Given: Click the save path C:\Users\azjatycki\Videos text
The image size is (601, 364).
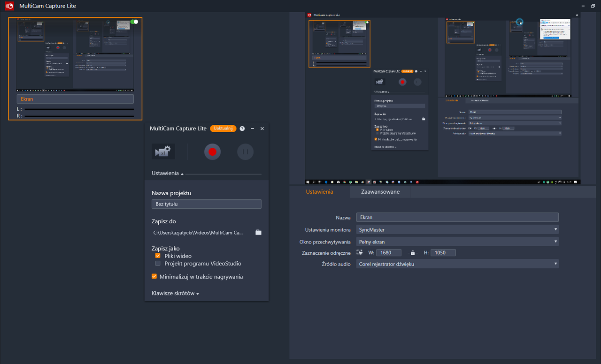Looking at the screenshot, I should [x=198, y=232].
